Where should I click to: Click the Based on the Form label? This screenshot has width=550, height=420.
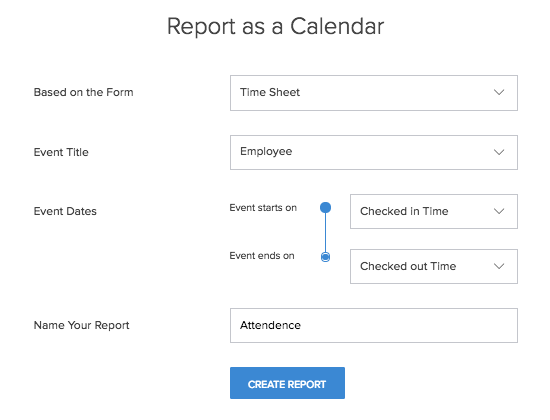[83, 92]
